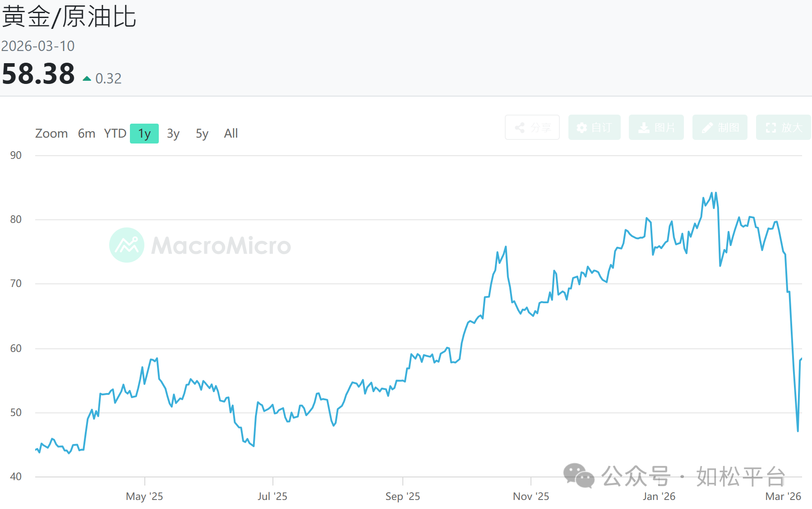Switch chart range to 5y

click(202, 134)
